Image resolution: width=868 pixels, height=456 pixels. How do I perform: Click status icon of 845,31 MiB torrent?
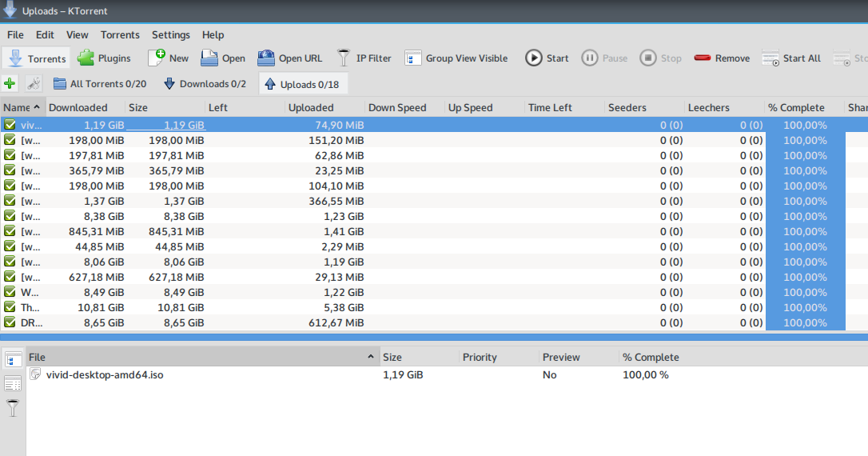(x=10, y=231)
